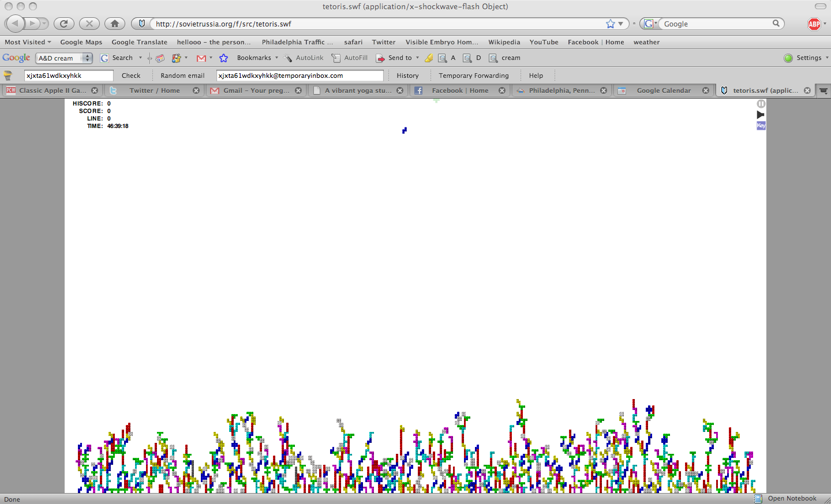Reload the current page
This screenshot has height=504, width=831.
pyautogui.click(x=63, y=24)
